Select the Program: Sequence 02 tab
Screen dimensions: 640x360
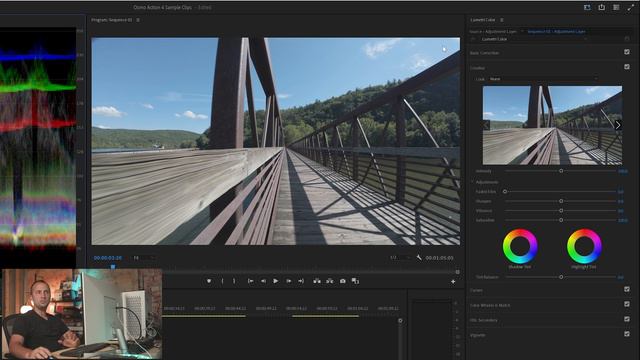[x=111, y=20]
